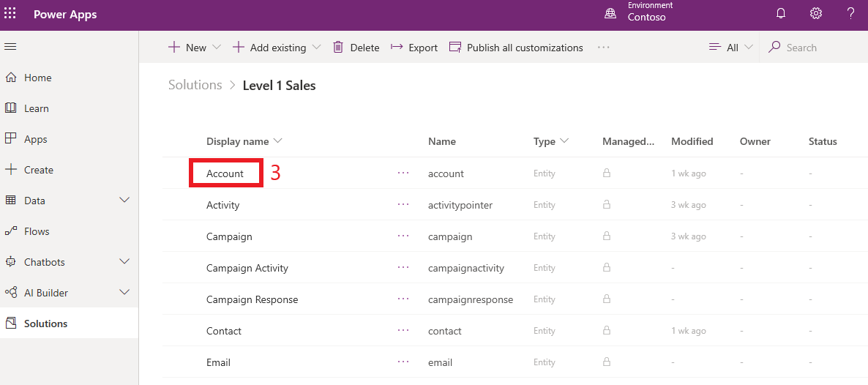Open more options for Contact row
Viewport: 868px width, 385px height.
(x=403, y=330)
